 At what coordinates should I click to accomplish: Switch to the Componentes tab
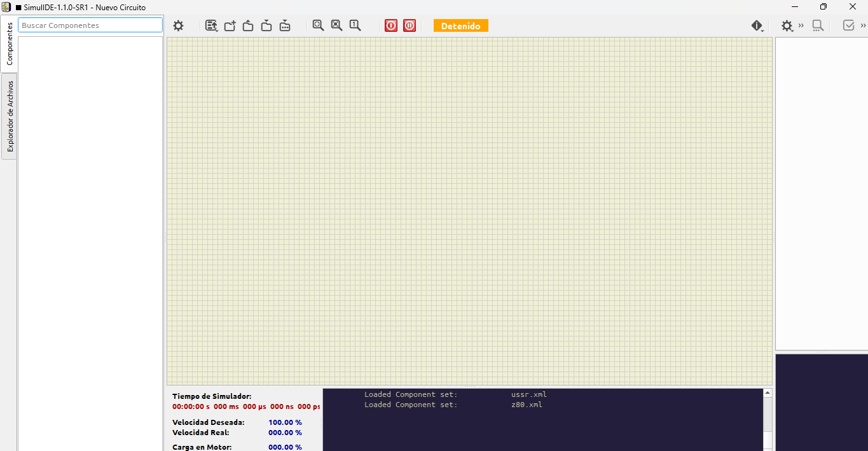point(10,44)
